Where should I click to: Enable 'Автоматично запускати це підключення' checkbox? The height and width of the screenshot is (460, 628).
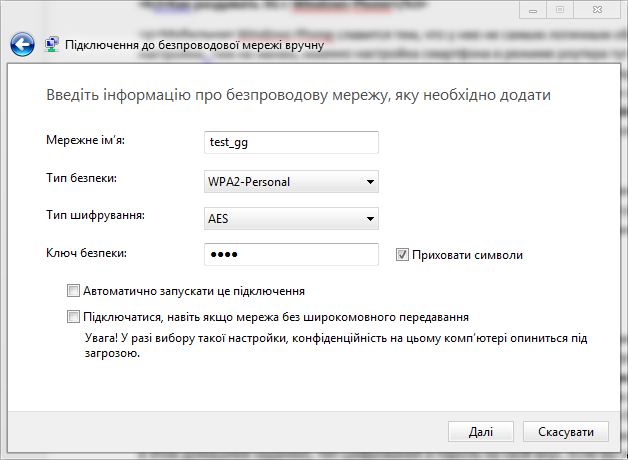point(72,291)
